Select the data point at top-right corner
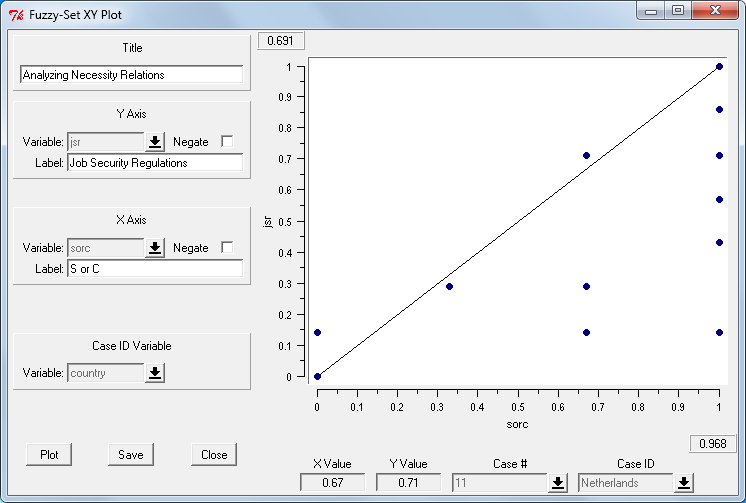The image size is (746, 503). click(x=719, y=67)
